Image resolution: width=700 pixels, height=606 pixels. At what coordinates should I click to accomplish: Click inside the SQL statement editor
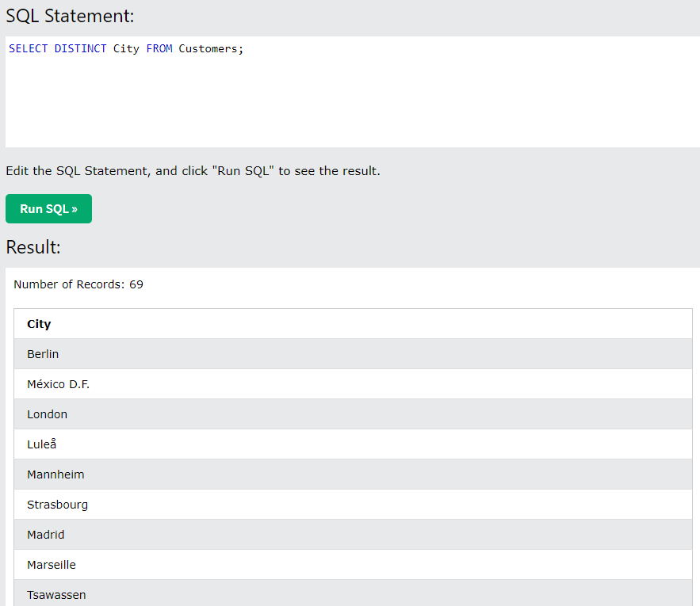[x=353, y=92]
